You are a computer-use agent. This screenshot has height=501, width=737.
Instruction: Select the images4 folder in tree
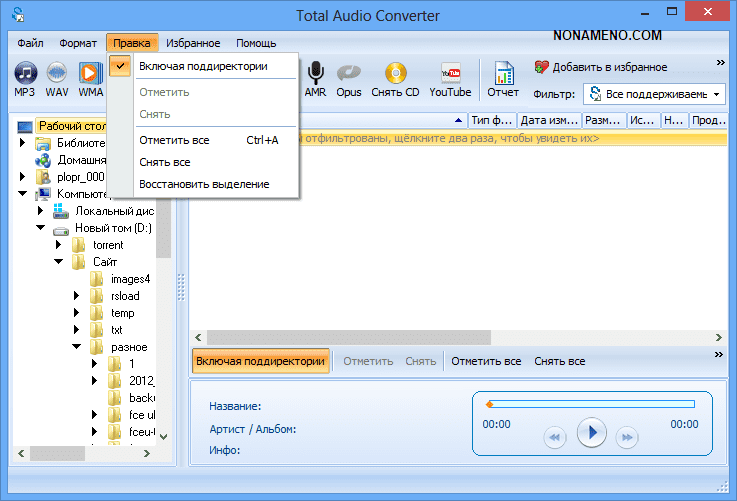129,279
